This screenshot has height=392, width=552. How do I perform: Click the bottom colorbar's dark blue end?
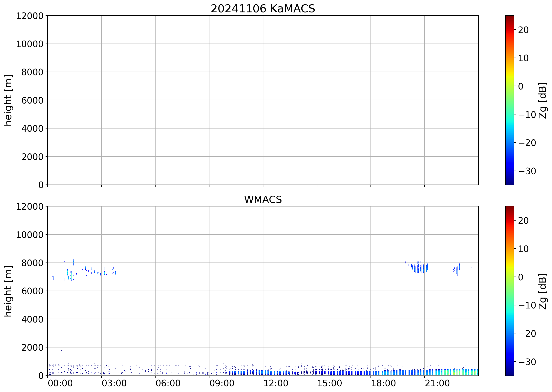(509, 372)
